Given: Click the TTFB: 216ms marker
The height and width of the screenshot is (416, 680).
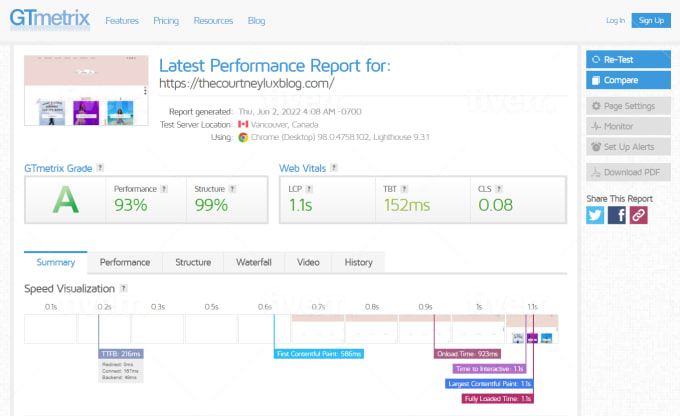Looking at the screenshot, I should coord(121,354).
